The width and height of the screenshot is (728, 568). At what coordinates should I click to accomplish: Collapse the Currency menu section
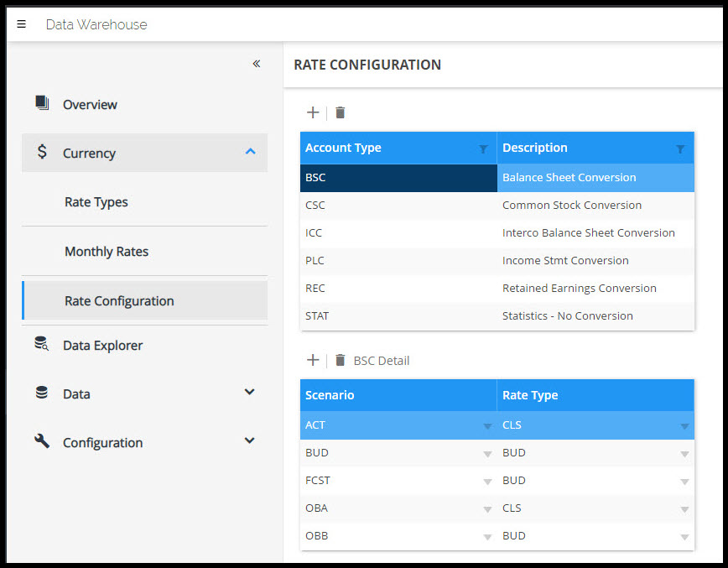pos(249,152)
